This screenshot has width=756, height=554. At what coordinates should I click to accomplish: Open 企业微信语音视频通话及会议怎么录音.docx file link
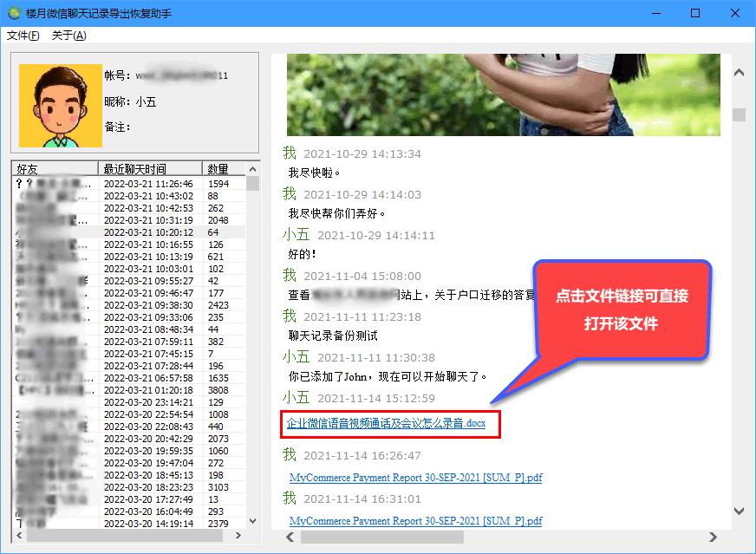388,426
